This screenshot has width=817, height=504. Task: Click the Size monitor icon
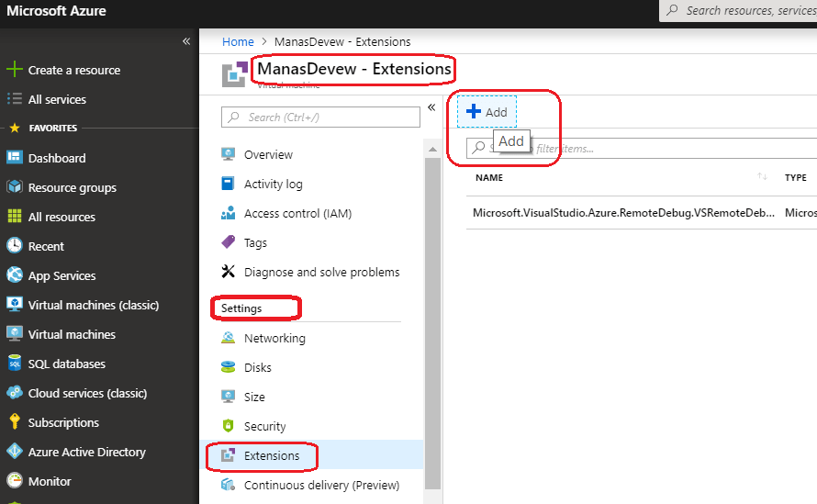228,396
